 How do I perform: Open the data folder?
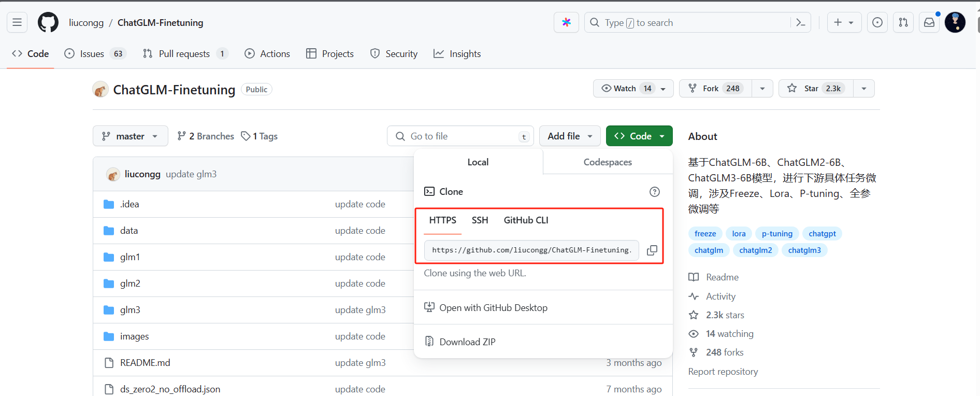pyautogui.click(x=129, y=231)
